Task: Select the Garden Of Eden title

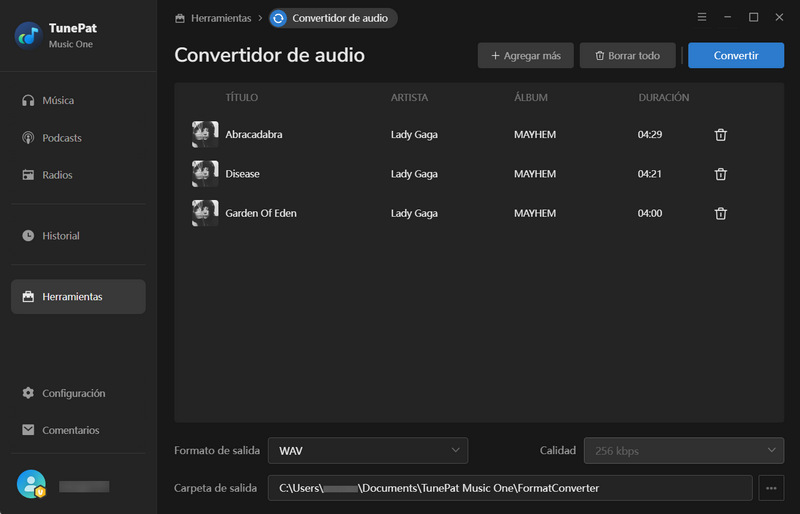Action: (261, 213)
